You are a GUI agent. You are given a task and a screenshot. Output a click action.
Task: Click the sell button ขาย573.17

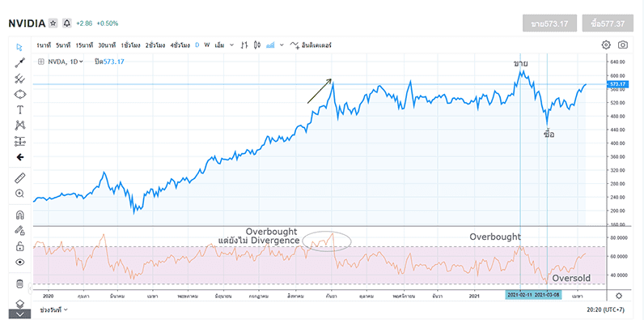click(x=549, y=23)
